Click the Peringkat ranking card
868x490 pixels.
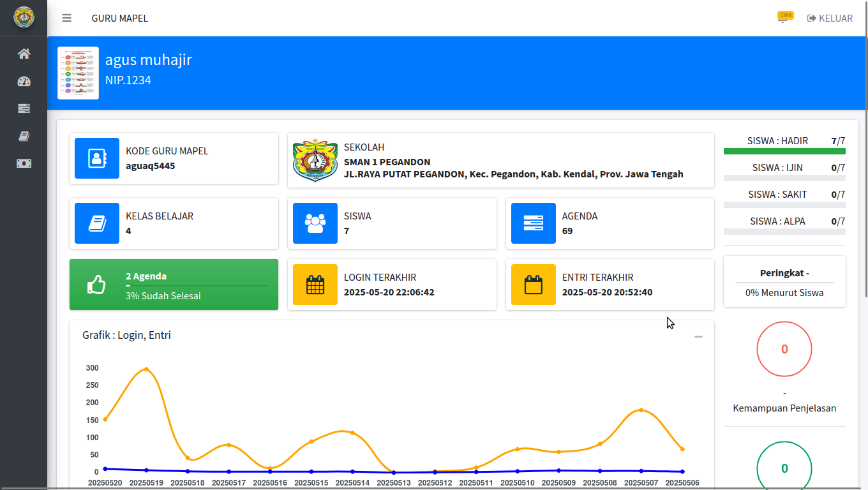click(784, 281)
